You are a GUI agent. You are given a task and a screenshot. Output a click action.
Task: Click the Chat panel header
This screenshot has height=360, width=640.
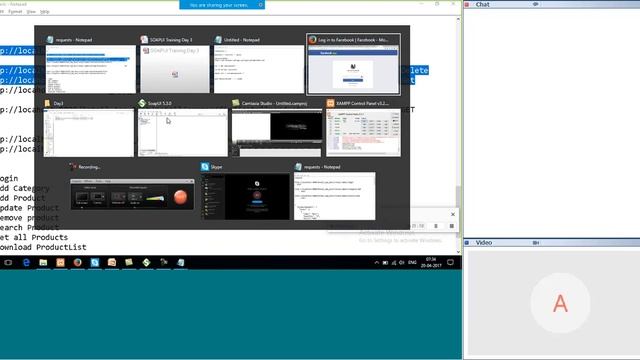552,4
